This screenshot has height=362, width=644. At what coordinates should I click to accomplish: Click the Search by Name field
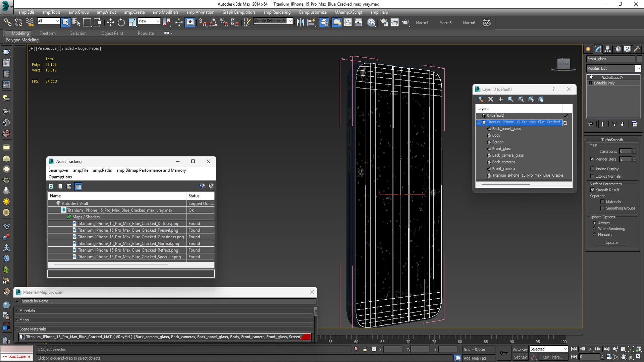point(168,301)
